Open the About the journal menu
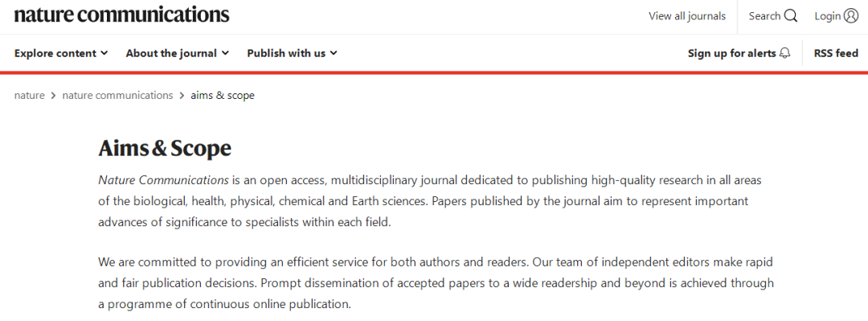 pos(178,53)
